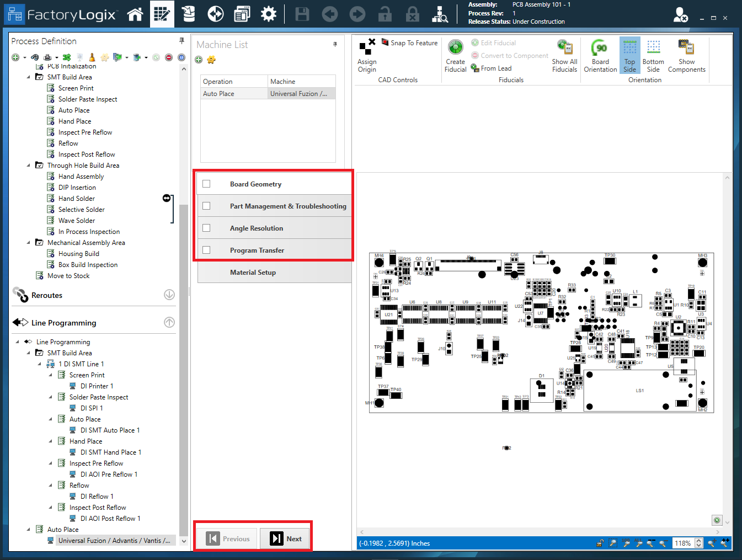Click the Board Orientation icon

point(600,55)
